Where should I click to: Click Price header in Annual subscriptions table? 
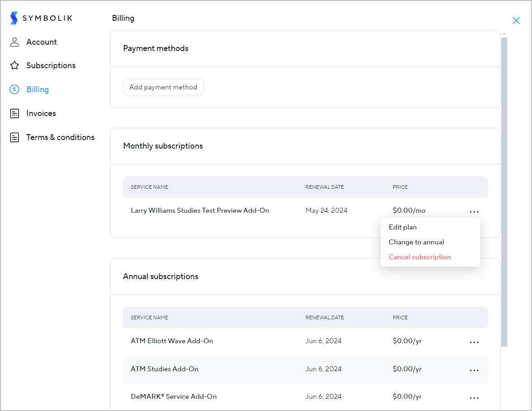coord(400,318)
